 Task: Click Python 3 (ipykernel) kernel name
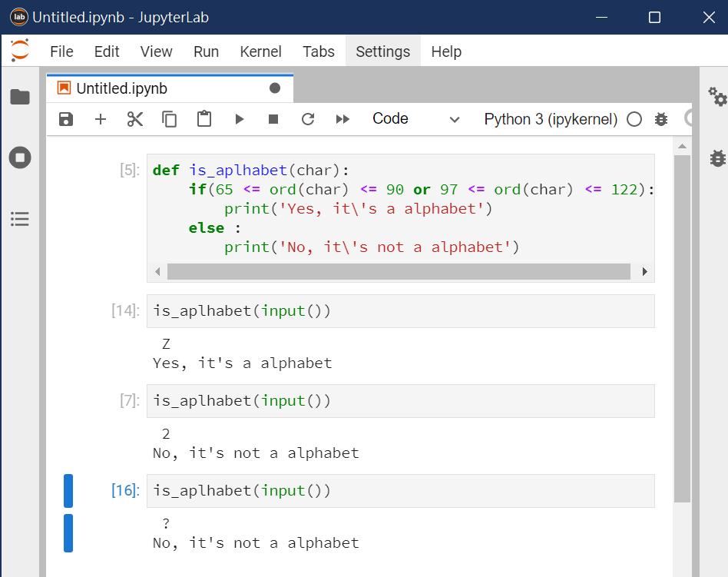[x=551, y=119]
